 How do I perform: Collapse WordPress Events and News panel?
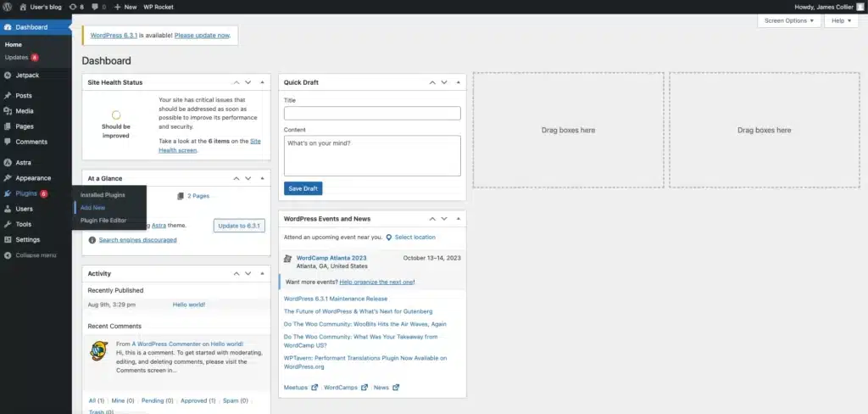[459, 219]
